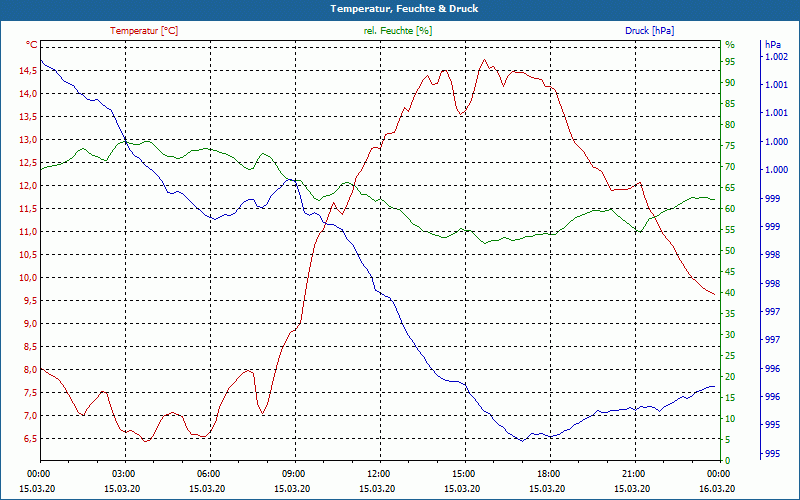Click the "12,5" temperature axis value
The width and height of the screenshot is (800, 500).
pos(28,162)
